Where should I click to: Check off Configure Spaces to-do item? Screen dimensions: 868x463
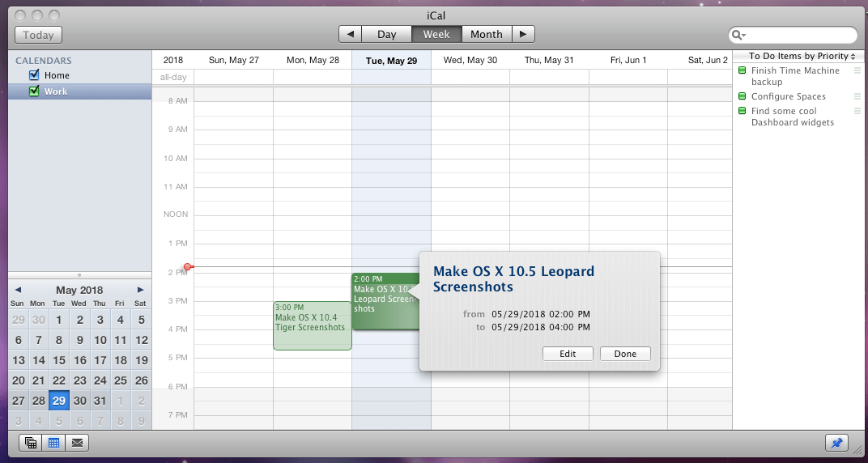(x=742, y=96)
